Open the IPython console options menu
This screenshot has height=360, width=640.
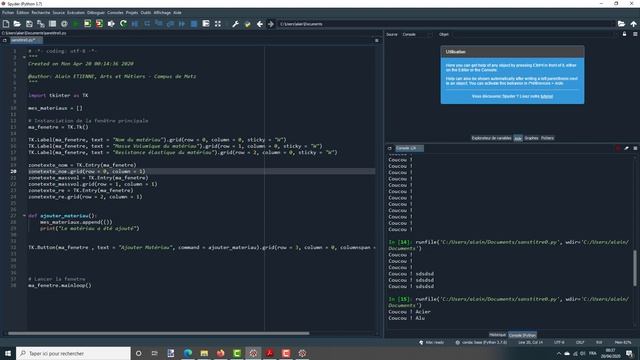[x=635, y=148]
